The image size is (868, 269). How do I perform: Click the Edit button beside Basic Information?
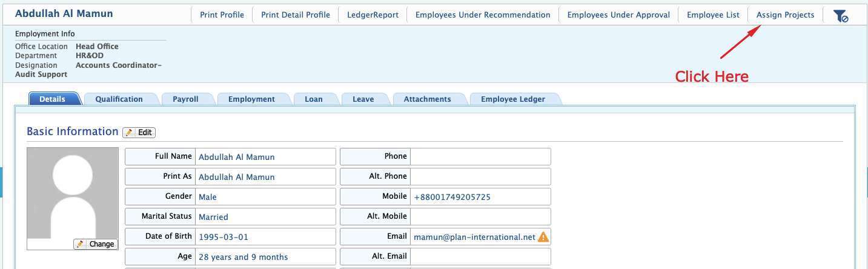(x=139, y=132)
